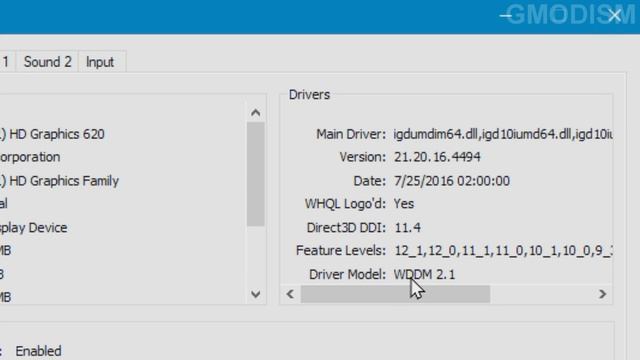
Task: Click the Driver Model WDDM 2.1 value
Action: pos(424,274)
